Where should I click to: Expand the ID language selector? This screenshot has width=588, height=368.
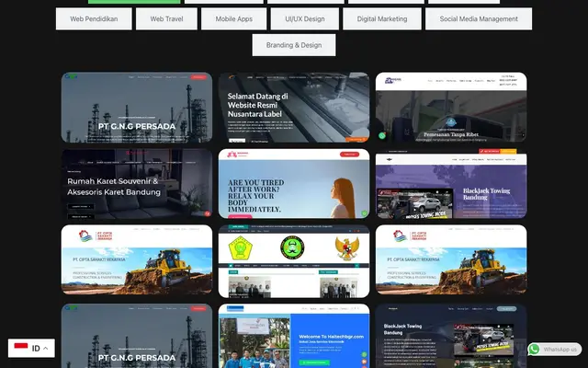click(31, 348)
